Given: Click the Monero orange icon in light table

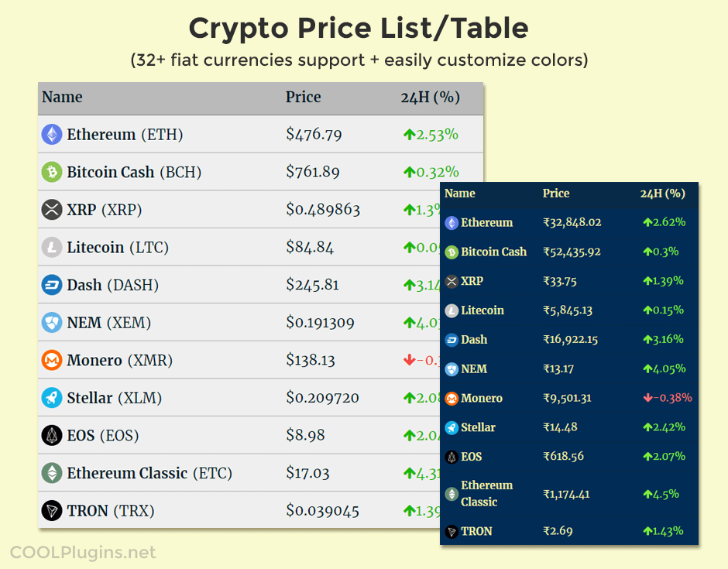Looking at the screenshot, I should point(52,361).
